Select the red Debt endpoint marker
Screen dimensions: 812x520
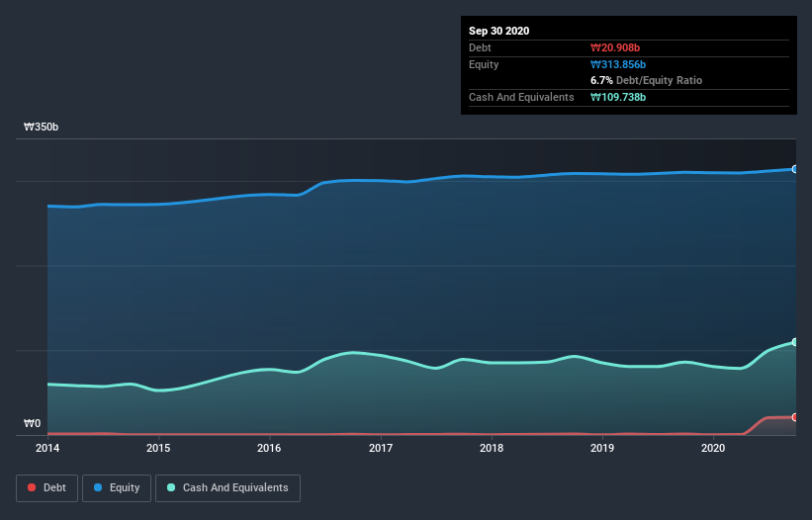coord(795,417)
